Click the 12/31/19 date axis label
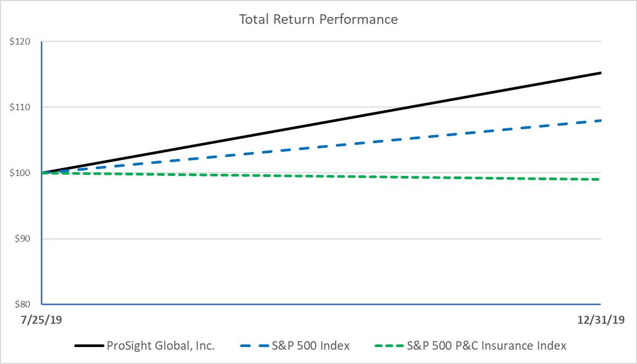Screen dimensions: 637x364 point(600,319)
